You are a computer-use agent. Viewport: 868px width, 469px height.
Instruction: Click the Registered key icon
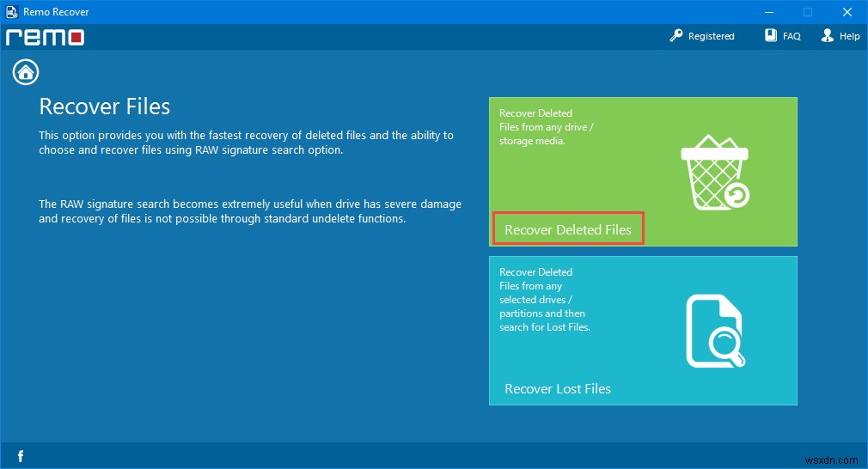(x=675, y=36)
